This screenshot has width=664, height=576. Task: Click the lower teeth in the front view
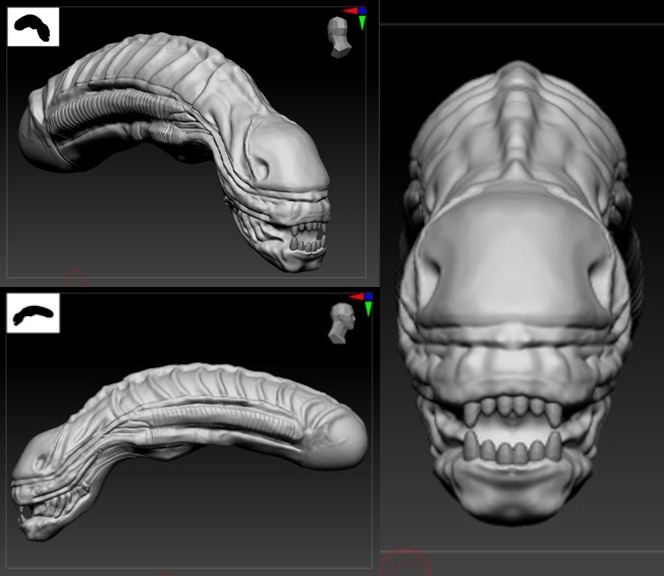click(512, 449)
